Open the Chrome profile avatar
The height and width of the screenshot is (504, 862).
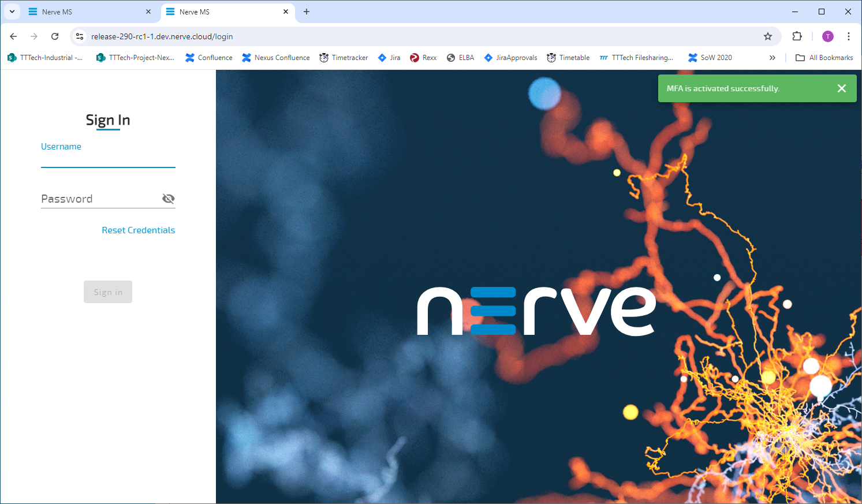(x=827, y=36)
